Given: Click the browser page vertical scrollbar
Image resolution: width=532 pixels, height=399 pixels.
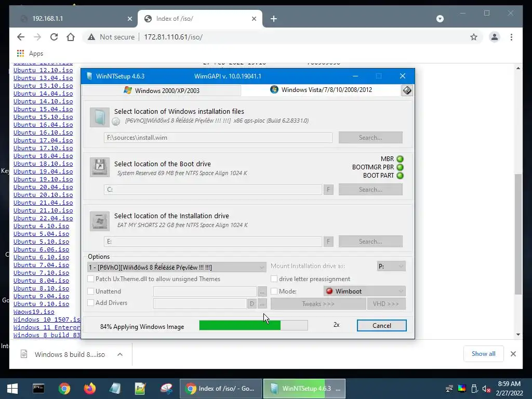Looking at the screenshot, I should pos(518,234).
